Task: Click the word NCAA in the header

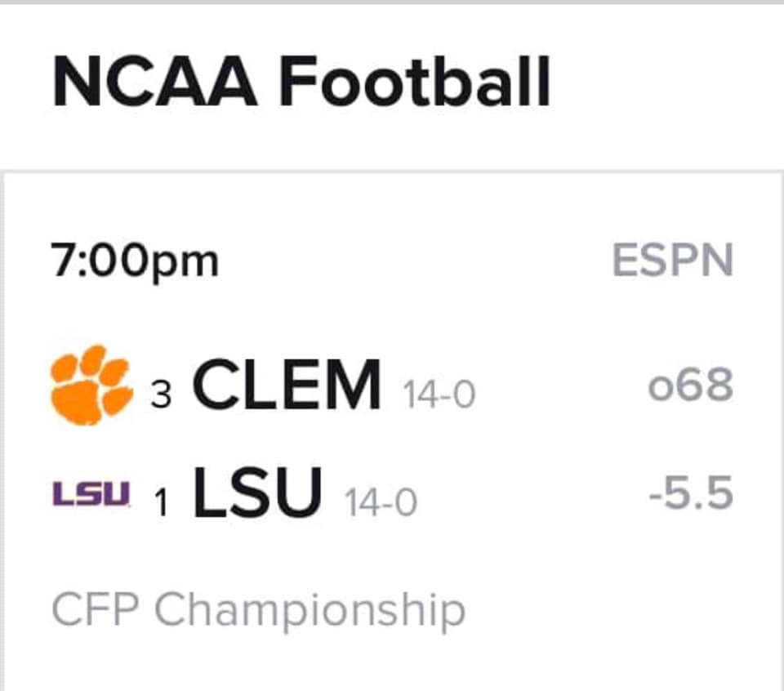Action: pos(154,82)
